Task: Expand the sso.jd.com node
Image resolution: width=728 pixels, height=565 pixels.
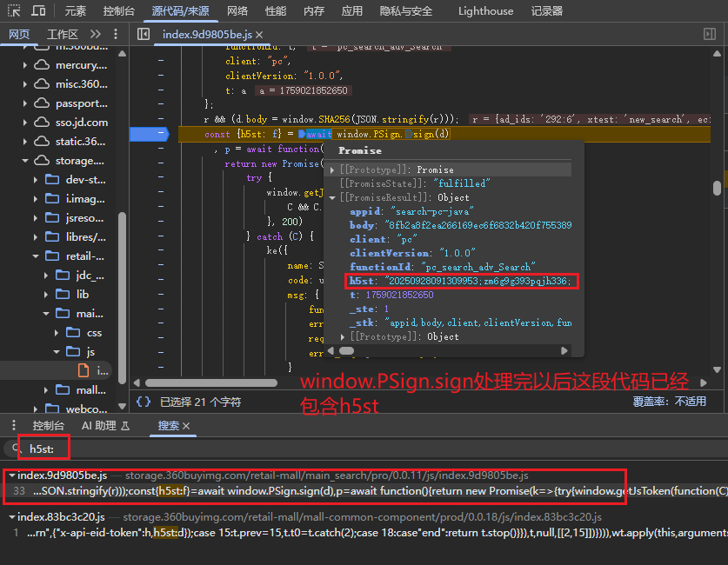Action: coord(24,122)
